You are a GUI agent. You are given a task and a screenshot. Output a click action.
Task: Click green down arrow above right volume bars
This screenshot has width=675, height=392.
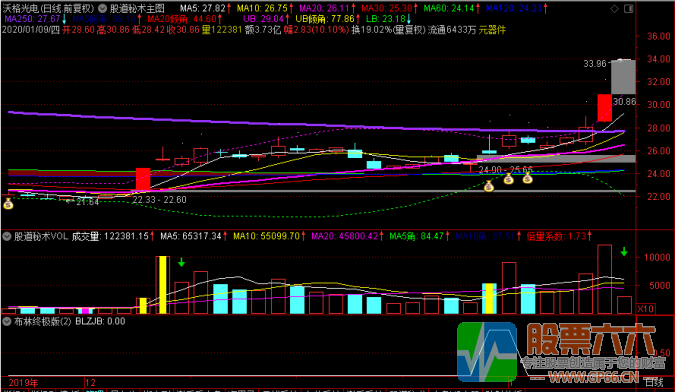click(624, 252)
